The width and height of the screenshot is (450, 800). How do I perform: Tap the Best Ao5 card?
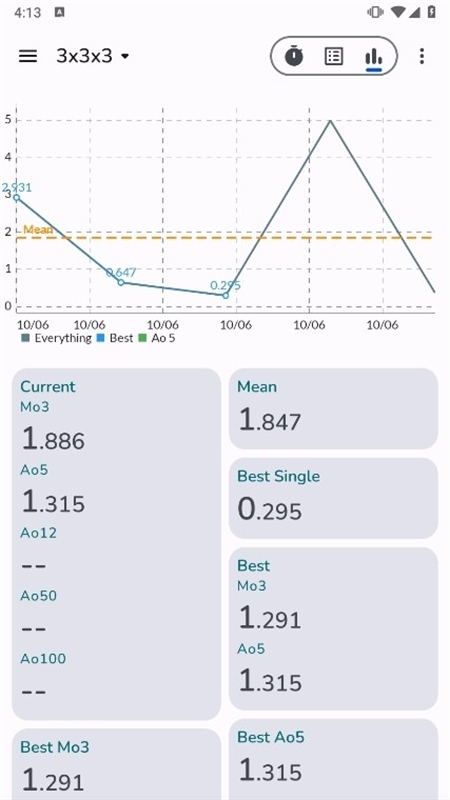coord(333,760)
